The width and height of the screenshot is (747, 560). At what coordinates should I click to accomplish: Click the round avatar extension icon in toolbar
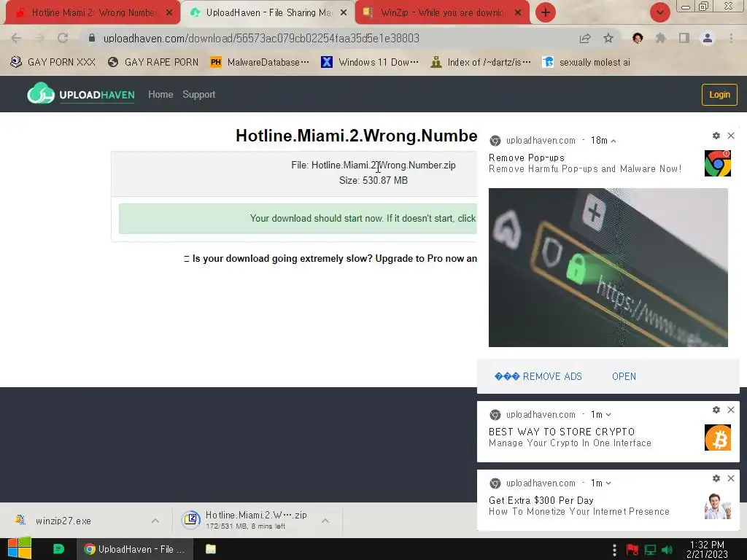(638, 38)
